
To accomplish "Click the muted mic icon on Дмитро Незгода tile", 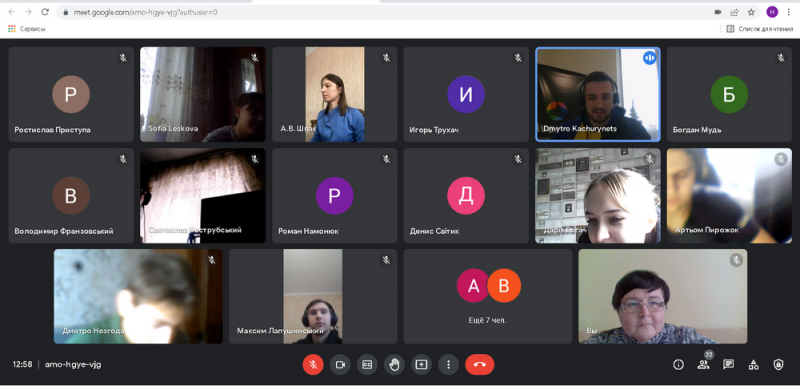I will point(212,260).
